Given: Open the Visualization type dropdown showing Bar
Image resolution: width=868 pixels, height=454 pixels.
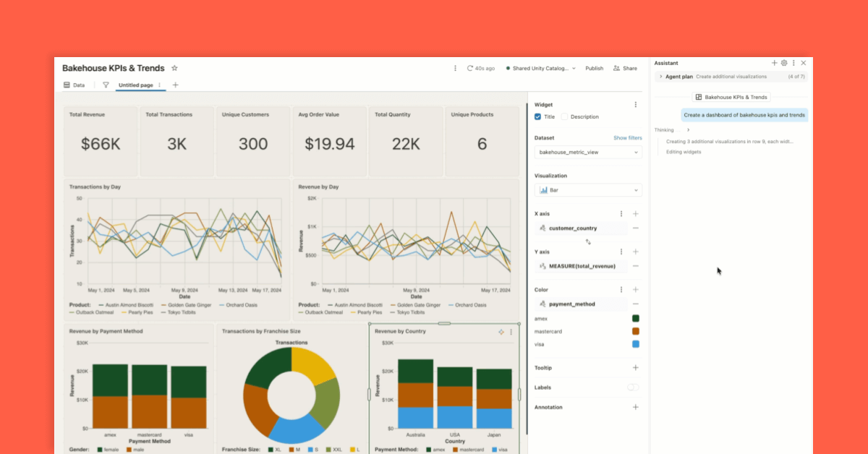Looking at the screenshot, I should pyautogui.click(x=587, y=189).
